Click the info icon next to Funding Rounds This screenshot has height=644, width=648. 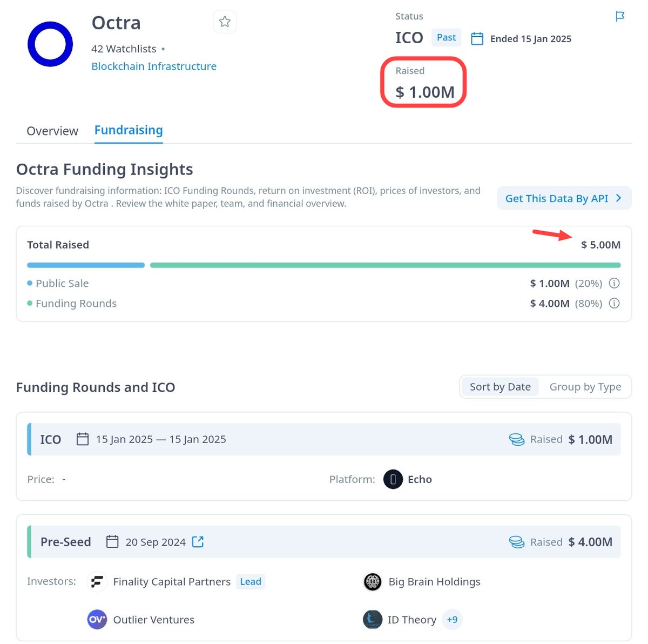pos(614,303)
